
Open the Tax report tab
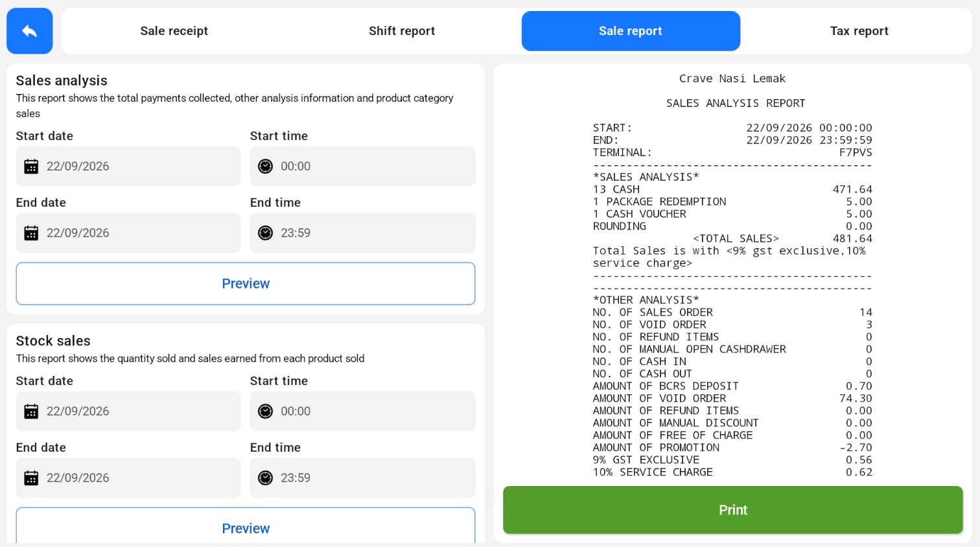click(859, 31)
